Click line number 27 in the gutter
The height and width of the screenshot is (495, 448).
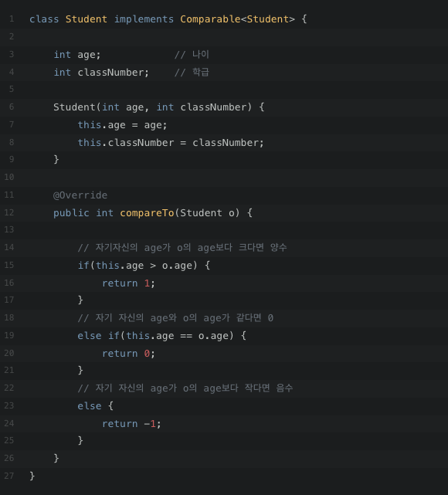point(9,476)
